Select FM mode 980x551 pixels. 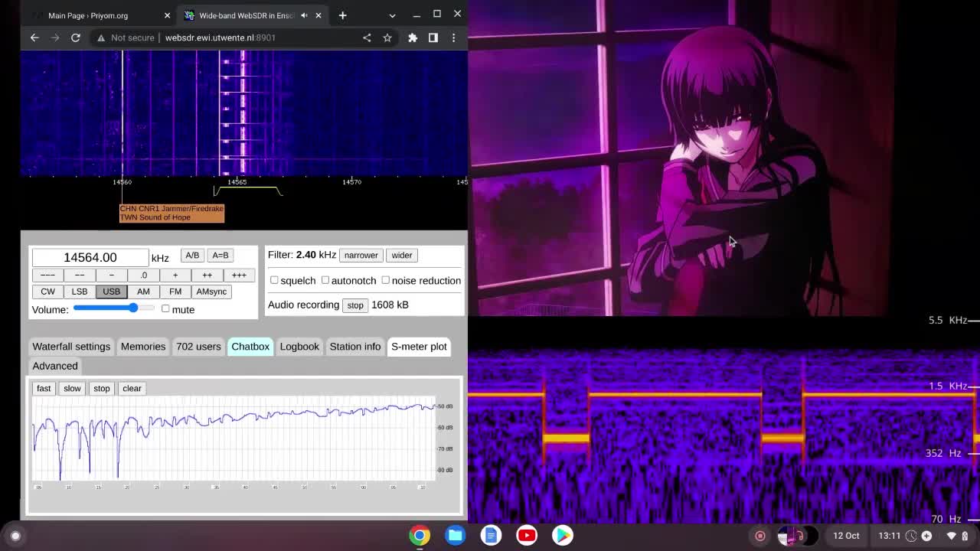pos(175,292)
